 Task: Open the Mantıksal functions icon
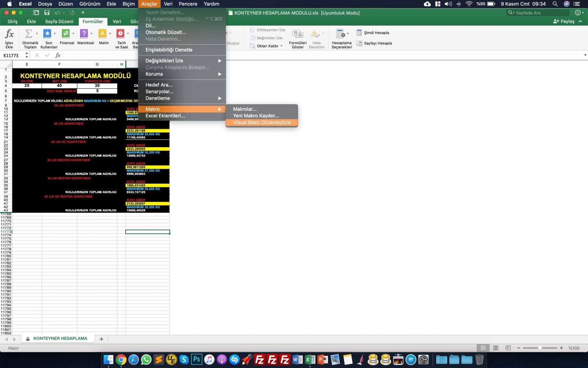coord(84,34)
